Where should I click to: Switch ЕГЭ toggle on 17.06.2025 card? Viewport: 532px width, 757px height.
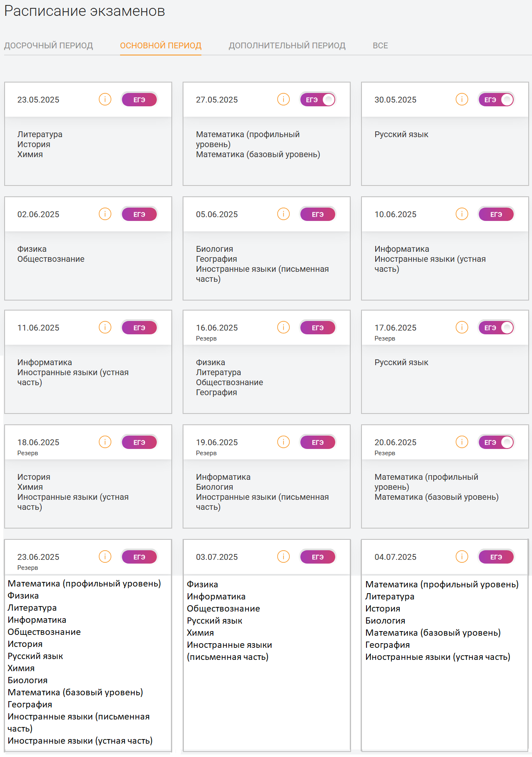click(x=496, y=328)
